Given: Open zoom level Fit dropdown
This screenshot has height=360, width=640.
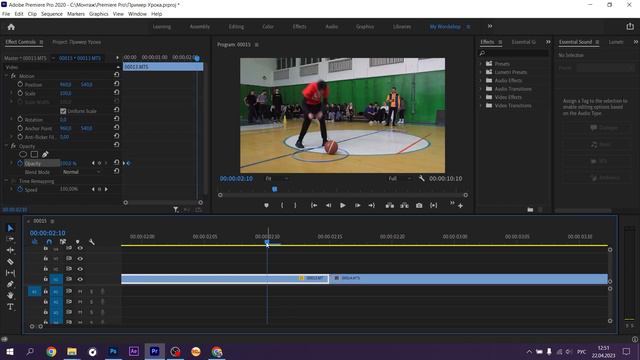Looking at the screenshot, I should click(277, 178).
